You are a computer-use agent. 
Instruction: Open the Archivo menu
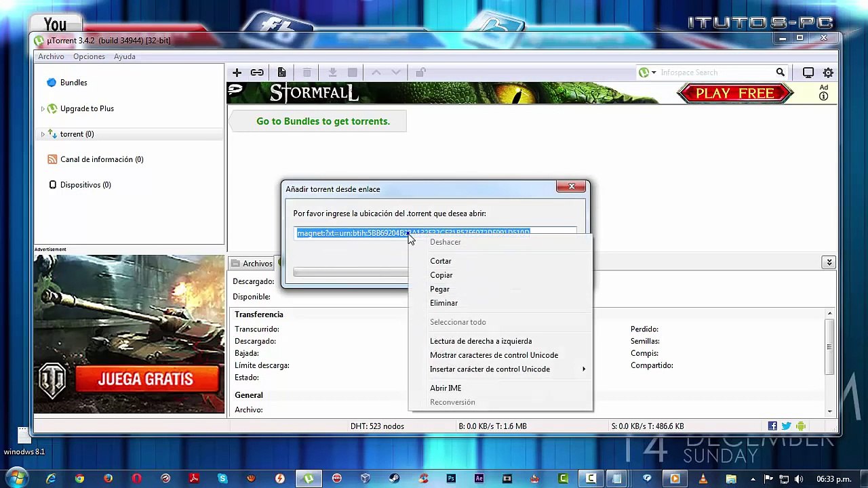(51, 57)
